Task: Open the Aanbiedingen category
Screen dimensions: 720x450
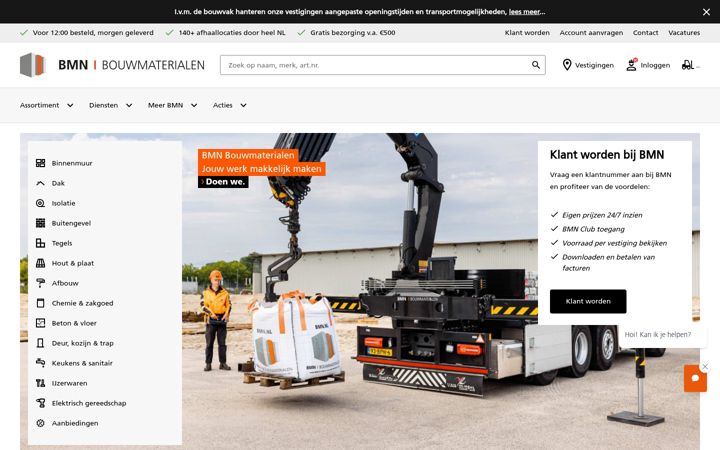Action: click(x=75, y=423)
